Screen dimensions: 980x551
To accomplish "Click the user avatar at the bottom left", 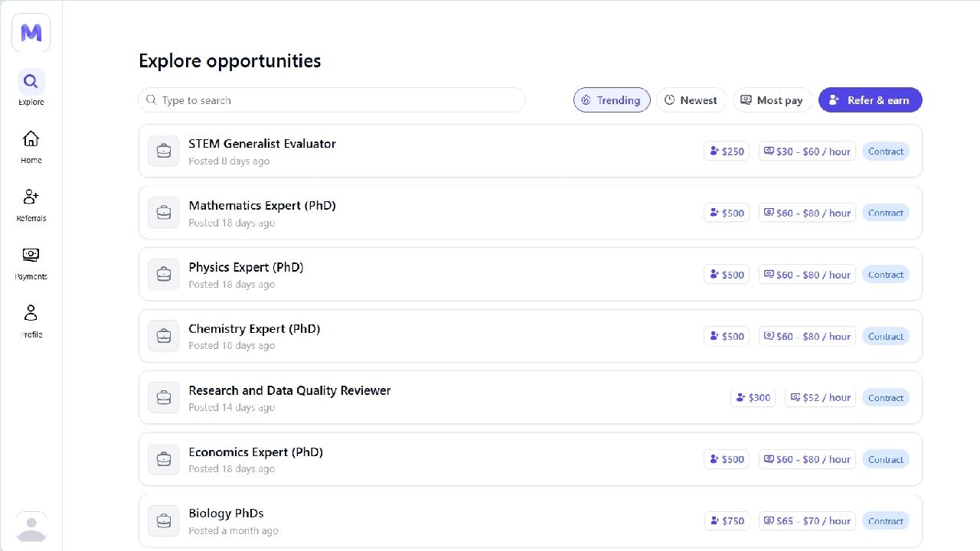I will (31, 527).
